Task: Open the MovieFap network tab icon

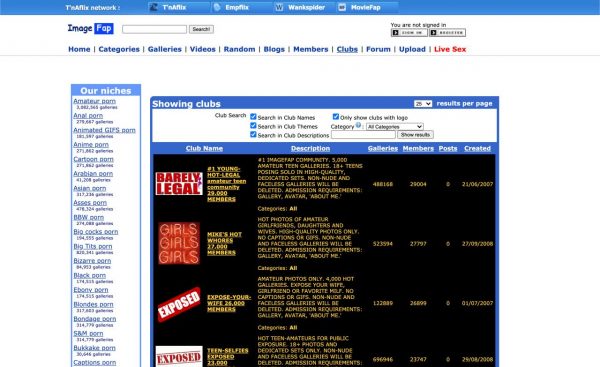Action: point(342,7)
